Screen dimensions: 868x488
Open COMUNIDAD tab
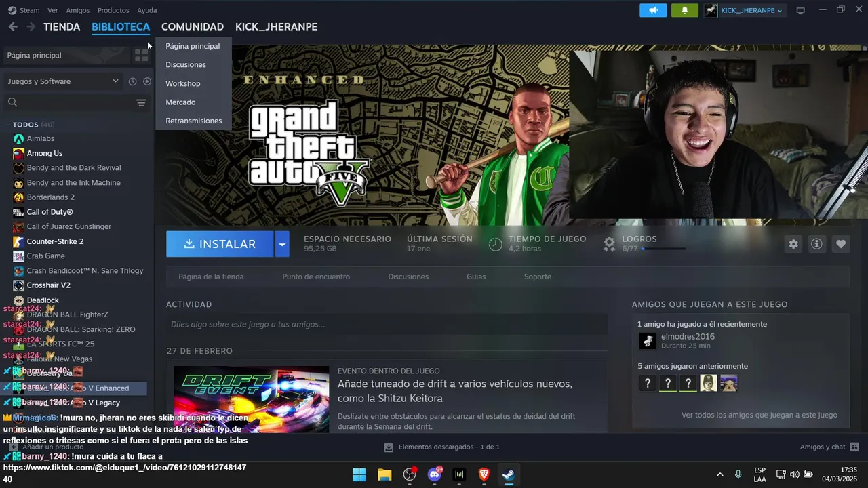coord(193,26)
